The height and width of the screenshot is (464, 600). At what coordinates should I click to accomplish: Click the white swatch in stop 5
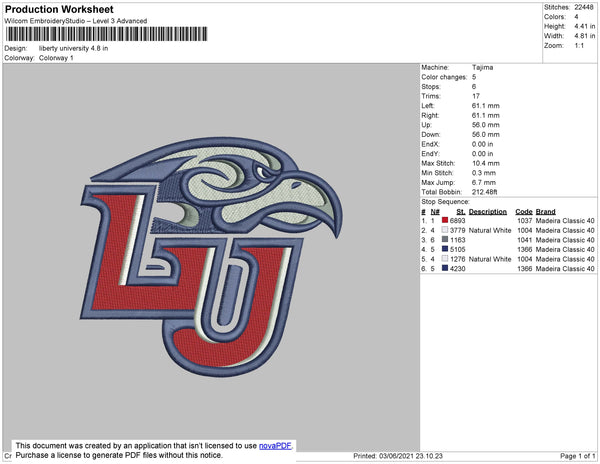(x=445, y=259)
